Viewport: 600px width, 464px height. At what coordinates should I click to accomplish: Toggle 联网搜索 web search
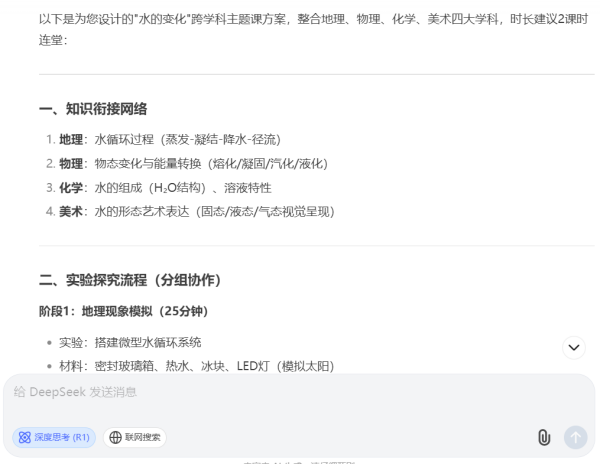tap(135, 437)
